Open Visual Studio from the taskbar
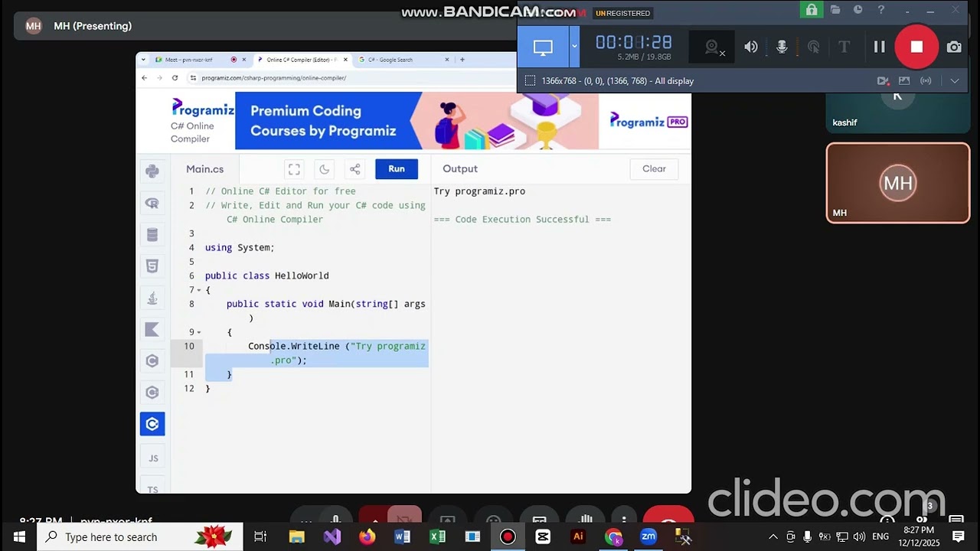This screenshot has width=980, height=551. pyautogui.click(x=332, y=536)
